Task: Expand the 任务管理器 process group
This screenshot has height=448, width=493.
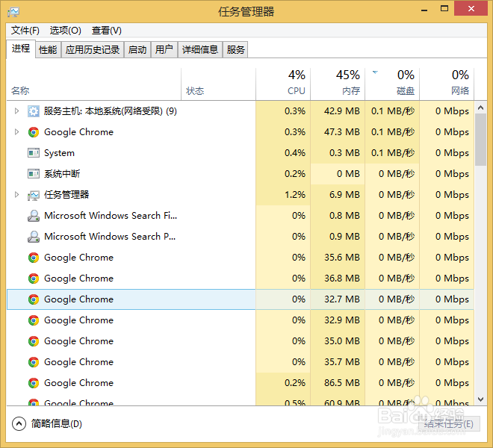Action: 16,195
